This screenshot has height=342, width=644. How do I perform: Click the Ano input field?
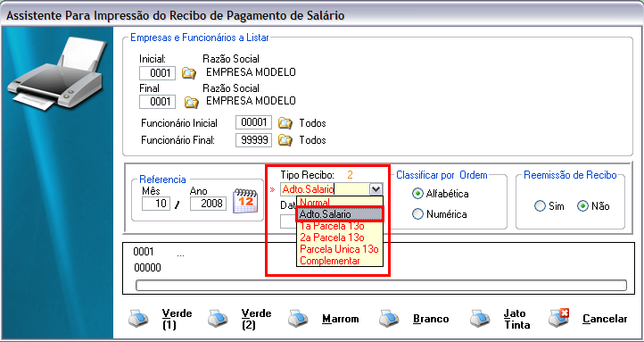[x=208, y=203]
